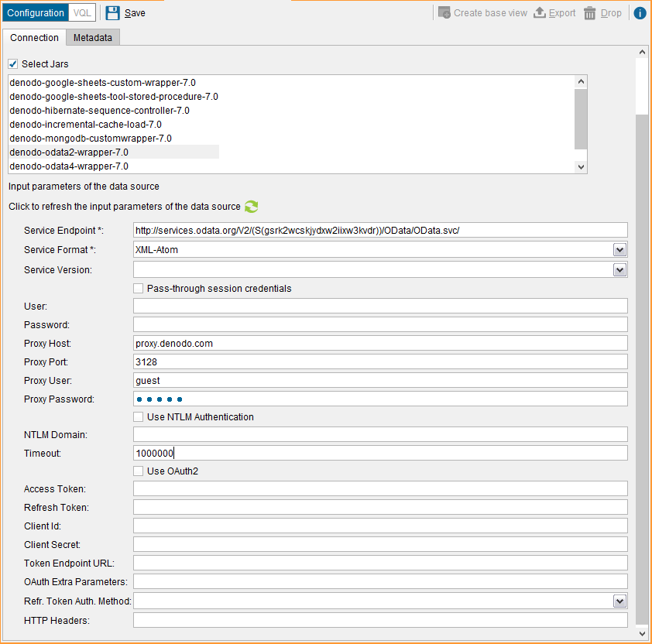Switch to the VQL view

pos(82,13)
